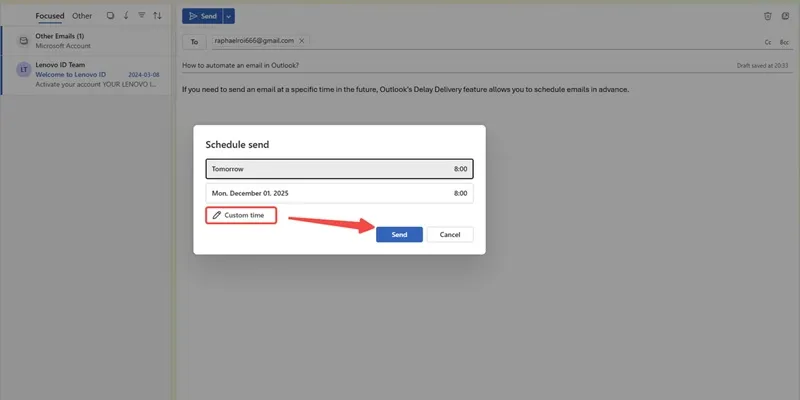Confirm with Send in Schedule send dialog
Viewport: 800px width, 400px height.
[399, 235]
